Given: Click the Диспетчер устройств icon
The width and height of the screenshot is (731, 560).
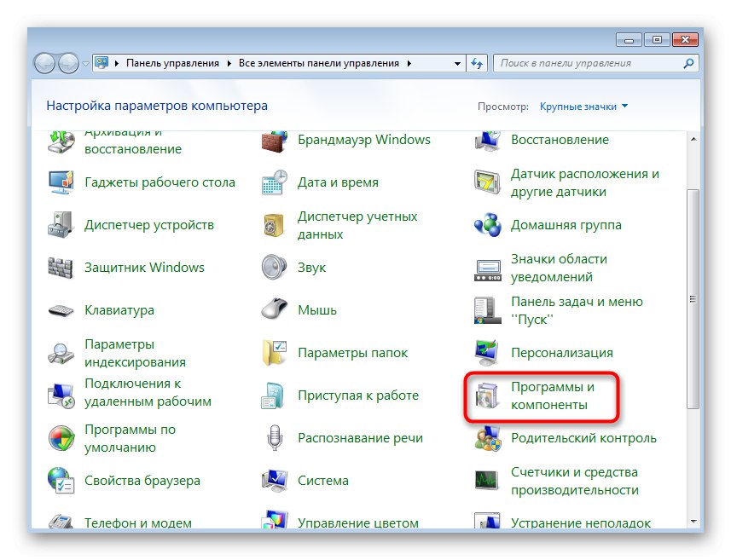Looking at the screenshot, I should (61, 225).
